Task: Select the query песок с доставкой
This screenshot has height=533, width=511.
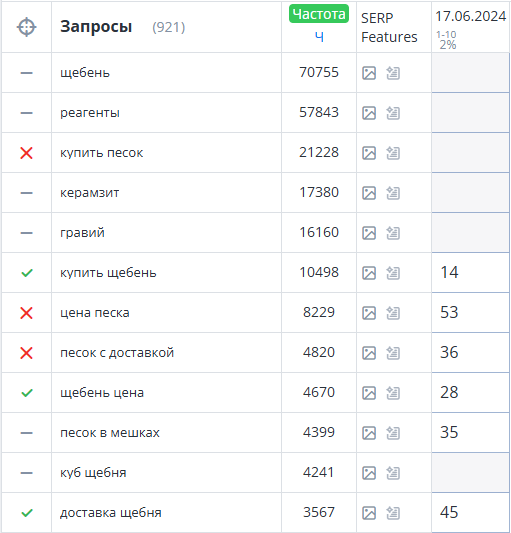Action: (117, 353)
